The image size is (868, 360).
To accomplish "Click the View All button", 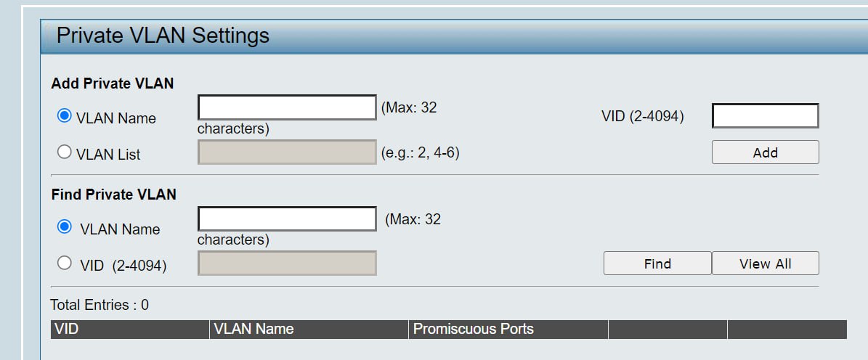I will 765,263.
